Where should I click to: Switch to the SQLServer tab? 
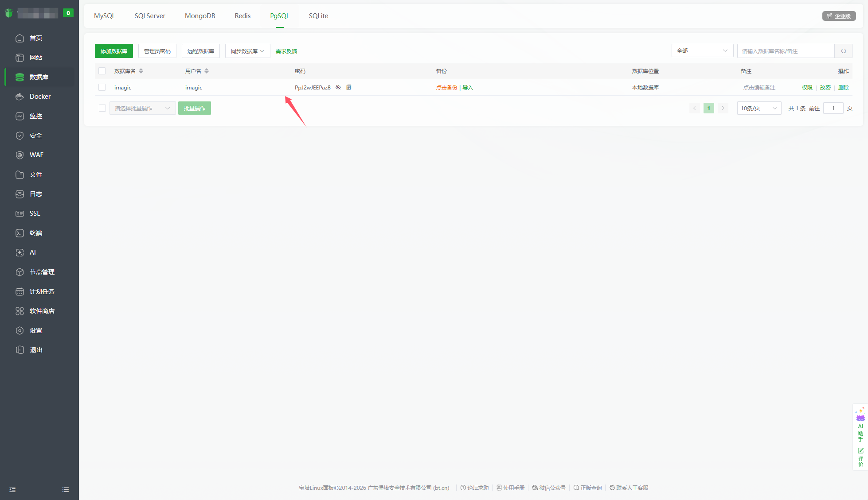[x=150, y=16]
